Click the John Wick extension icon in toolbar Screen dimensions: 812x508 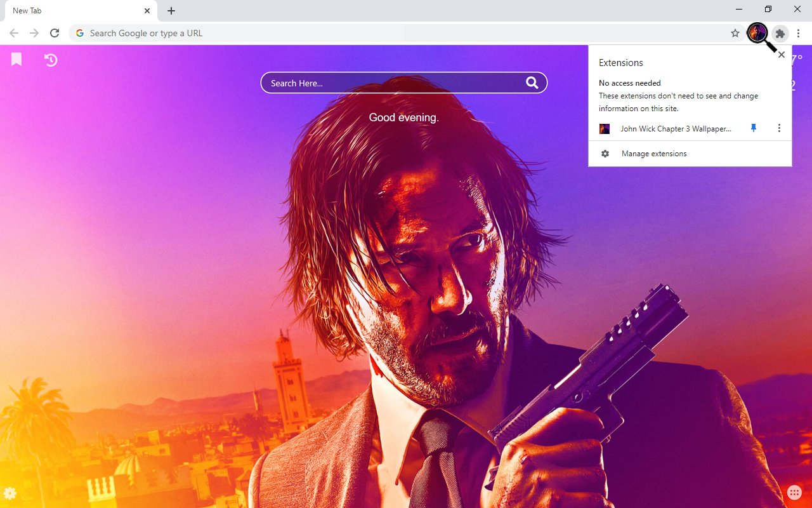757,33
